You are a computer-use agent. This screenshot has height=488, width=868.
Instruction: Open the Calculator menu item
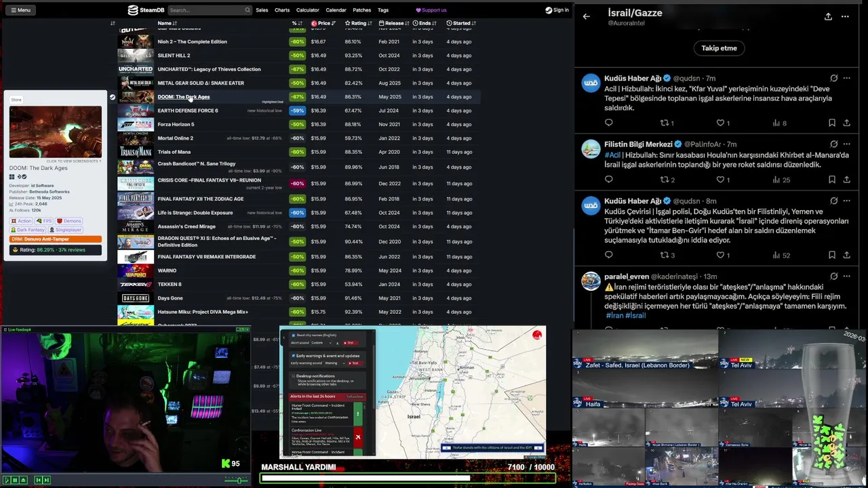click(307, 10)
